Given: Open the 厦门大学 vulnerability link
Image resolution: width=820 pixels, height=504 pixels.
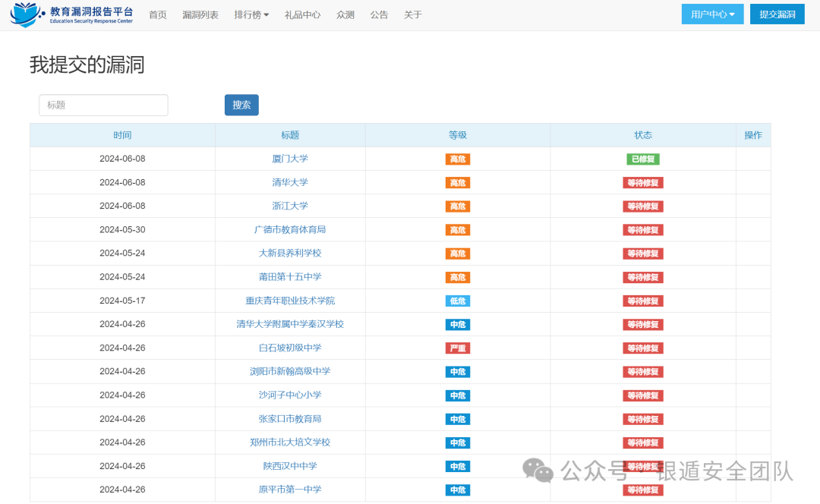Looking at the screenshot, I should pos(290,159).
